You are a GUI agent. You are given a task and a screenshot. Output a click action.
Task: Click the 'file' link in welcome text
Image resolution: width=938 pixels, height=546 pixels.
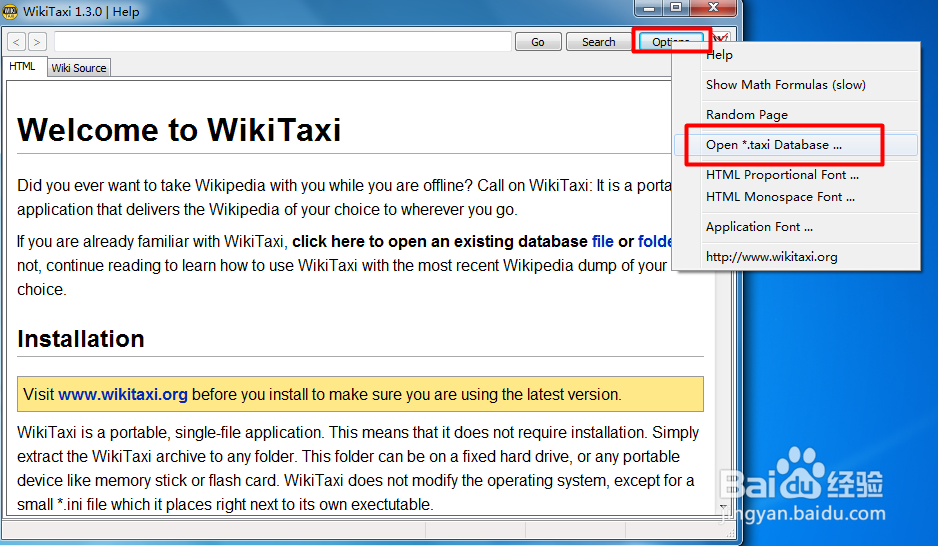(602, 242)
